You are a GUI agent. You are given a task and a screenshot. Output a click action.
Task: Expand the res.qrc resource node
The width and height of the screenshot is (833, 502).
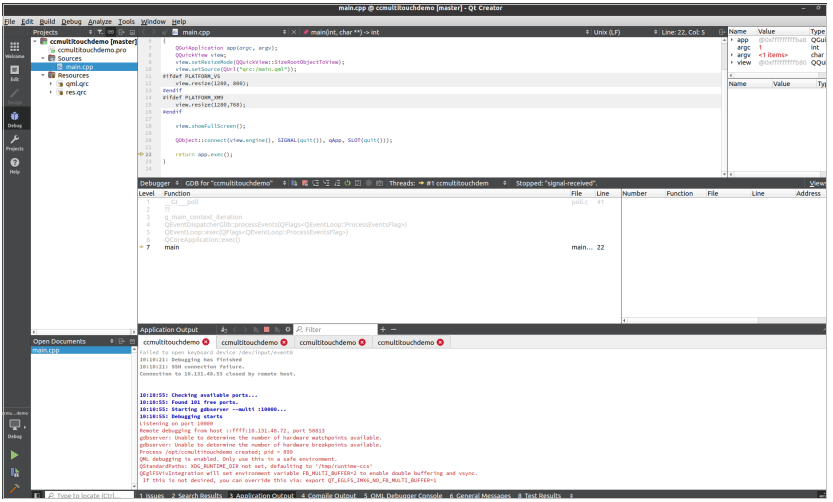tap(52, 93)
